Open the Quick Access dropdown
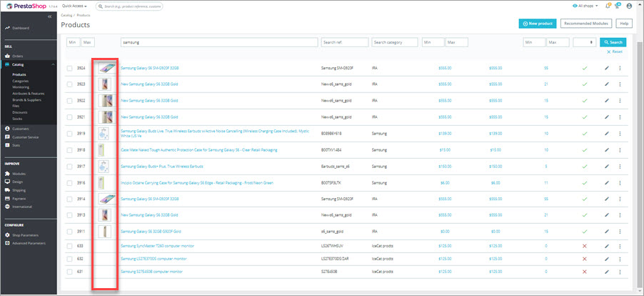 tap(74, 6)
